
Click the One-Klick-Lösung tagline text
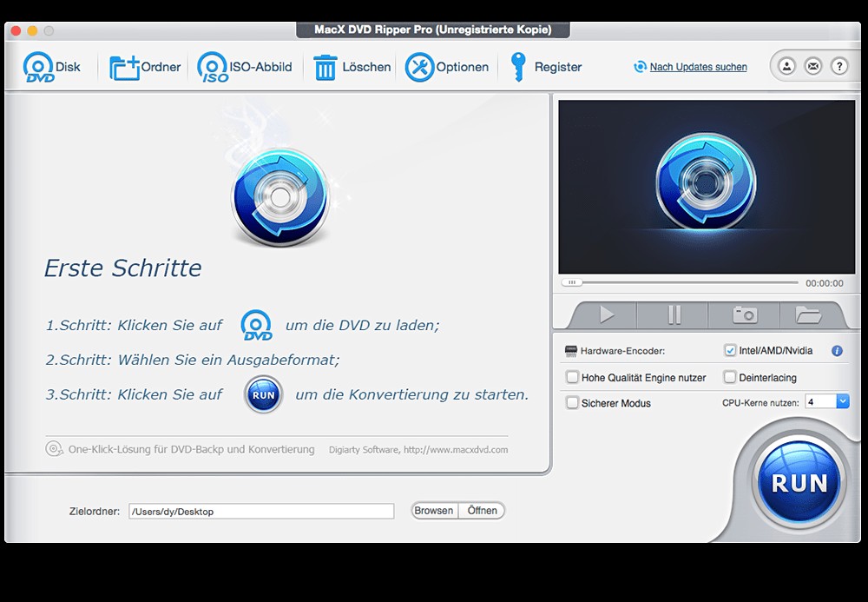coord(192,449)
